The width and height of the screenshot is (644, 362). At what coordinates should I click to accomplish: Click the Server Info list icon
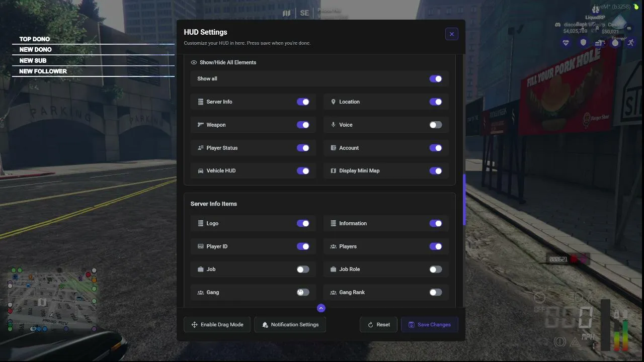coord(201,102)
